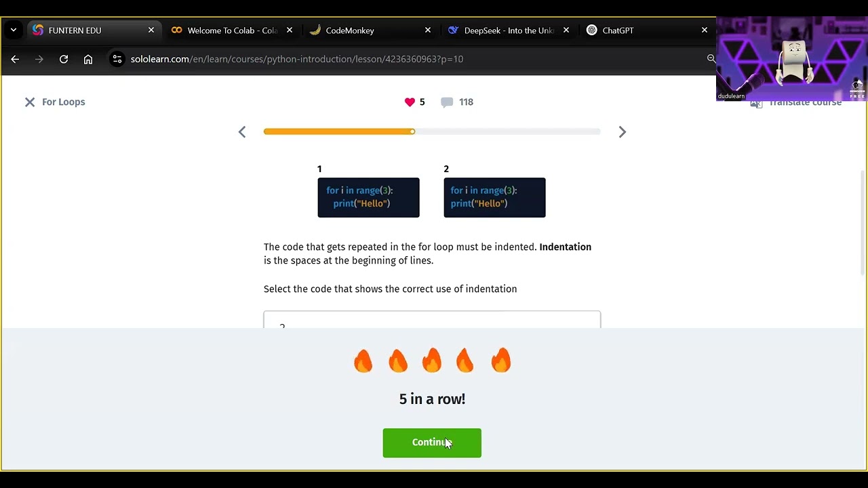Switch to Welcome To Colab tab
868x488 pixels.
click(x=232, y=30)
